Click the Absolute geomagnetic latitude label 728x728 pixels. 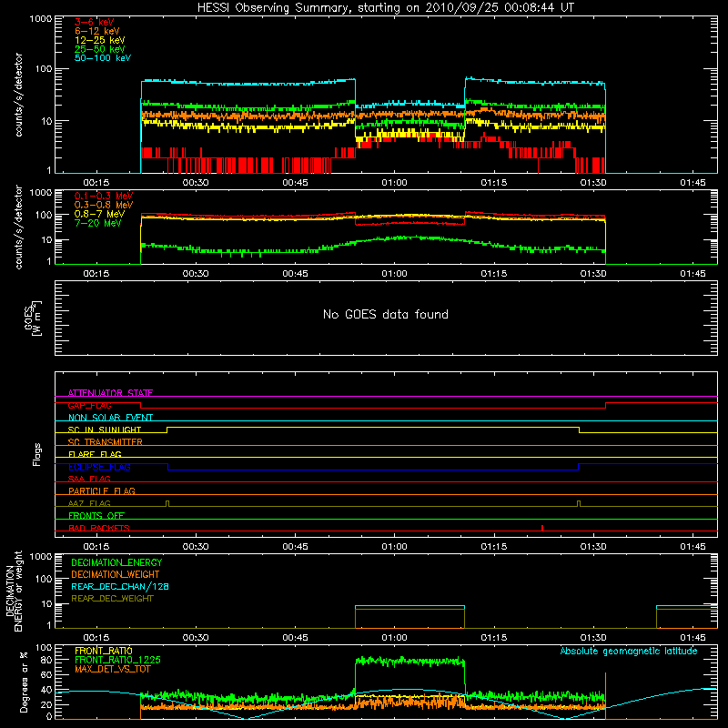pyautogui.click(x=629, y=651)
